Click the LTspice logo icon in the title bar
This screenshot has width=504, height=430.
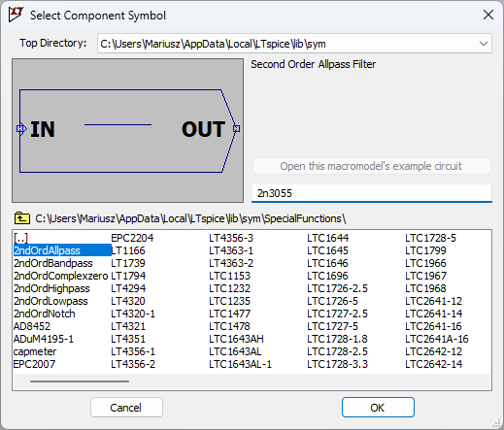pyautogui.click(x=16, y=15)
